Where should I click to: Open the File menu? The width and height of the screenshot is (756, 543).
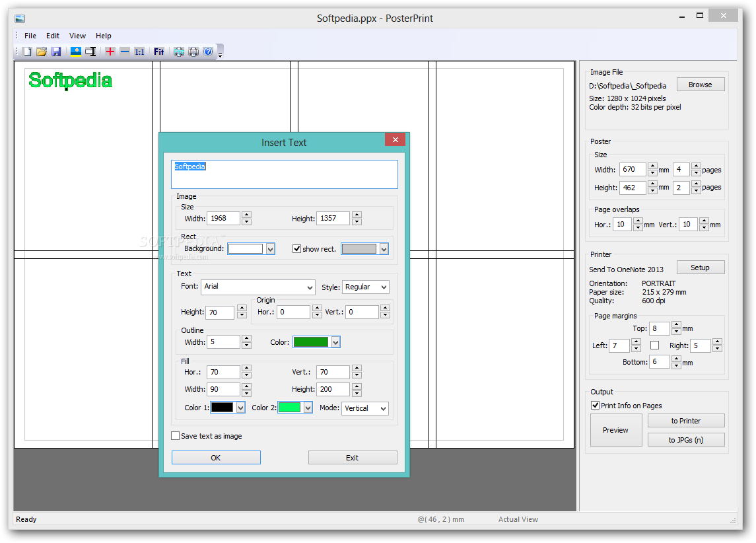click(30, 36)
